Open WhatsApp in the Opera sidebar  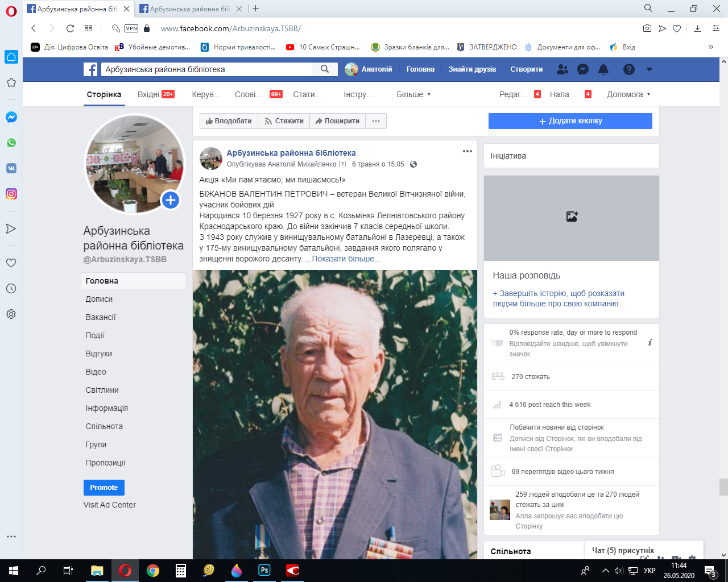click(x=11, y=143)
